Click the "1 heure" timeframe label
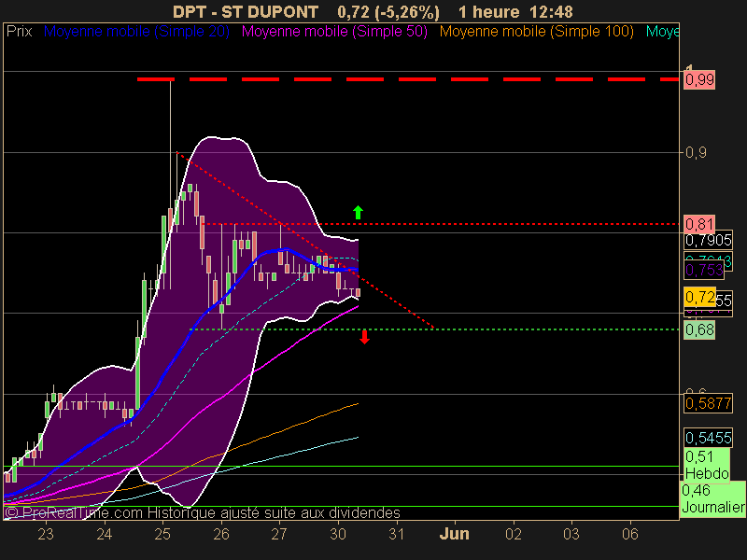This screenshot has height=560, width=747. click(x=488, y=11)
